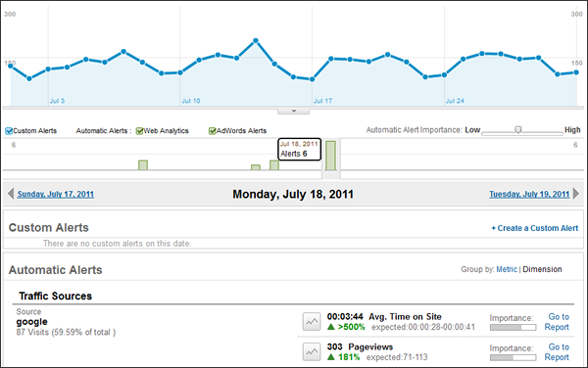
Task: Click the Traffic Sources section heading
Action: pos(56,297)
